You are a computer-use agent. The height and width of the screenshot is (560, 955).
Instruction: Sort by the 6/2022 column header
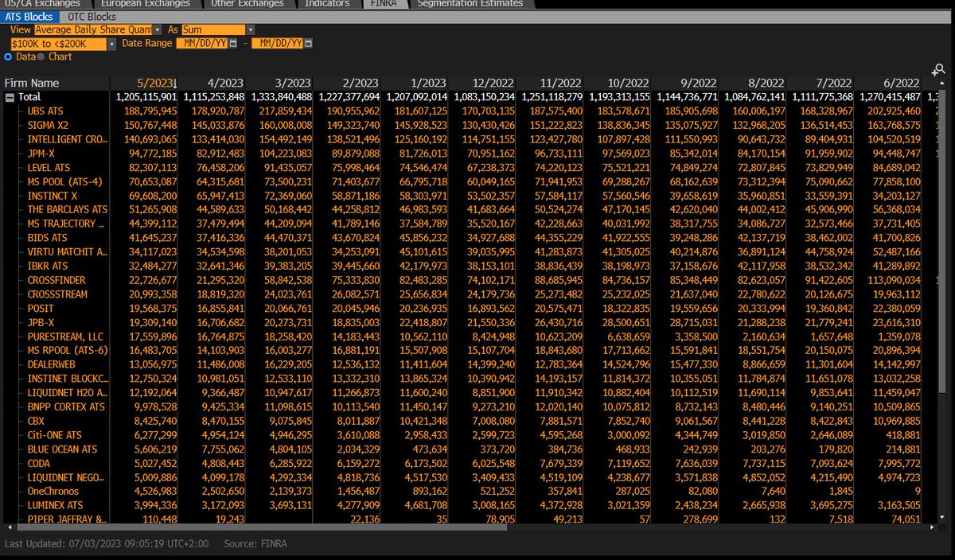pos(888,83)
